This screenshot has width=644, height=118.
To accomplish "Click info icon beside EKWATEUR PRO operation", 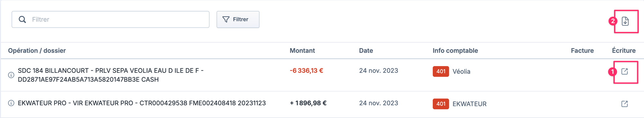I will (11, 103).
